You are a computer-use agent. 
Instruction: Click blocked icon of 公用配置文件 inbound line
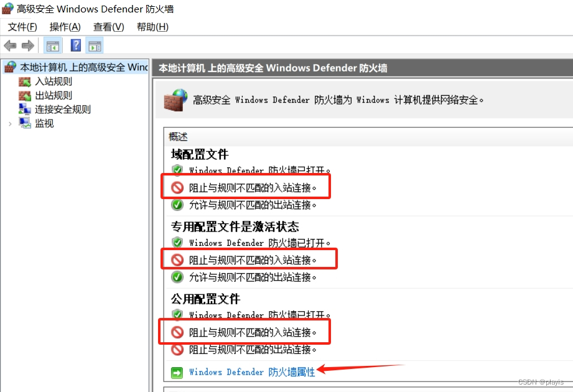click(177, 332)
